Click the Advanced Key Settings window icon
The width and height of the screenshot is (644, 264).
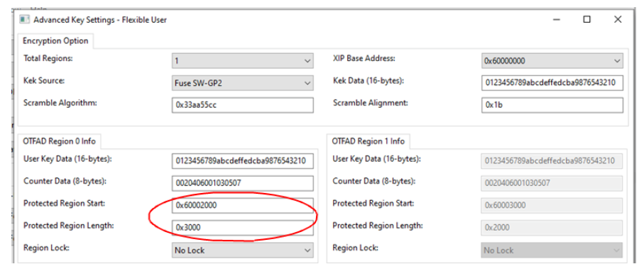(x=25, y=19)
